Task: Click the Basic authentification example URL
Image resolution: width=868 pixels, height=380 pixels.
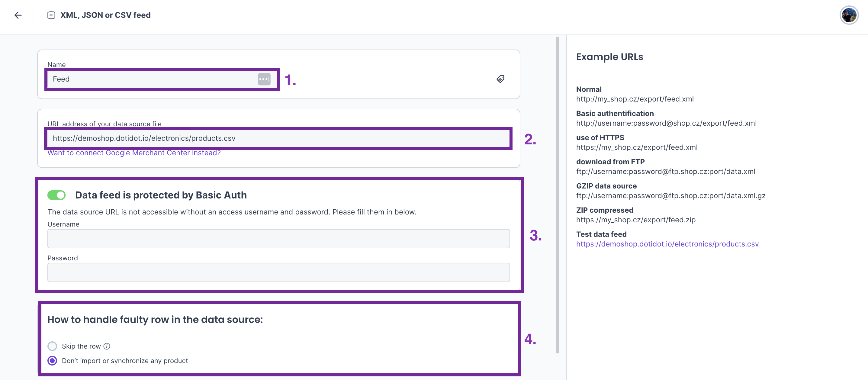Action: pos(666,123)
